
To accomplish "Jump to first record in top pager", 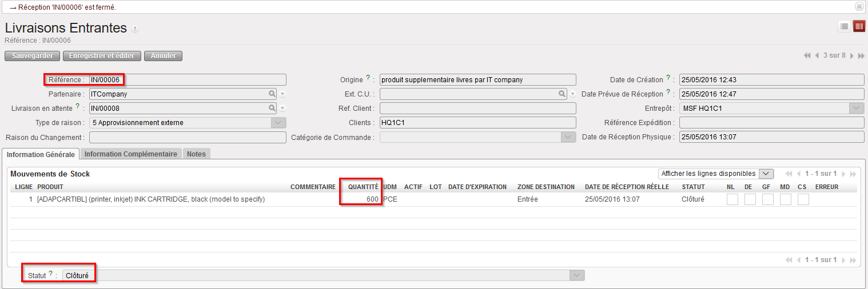I will (x=807, y=55).
